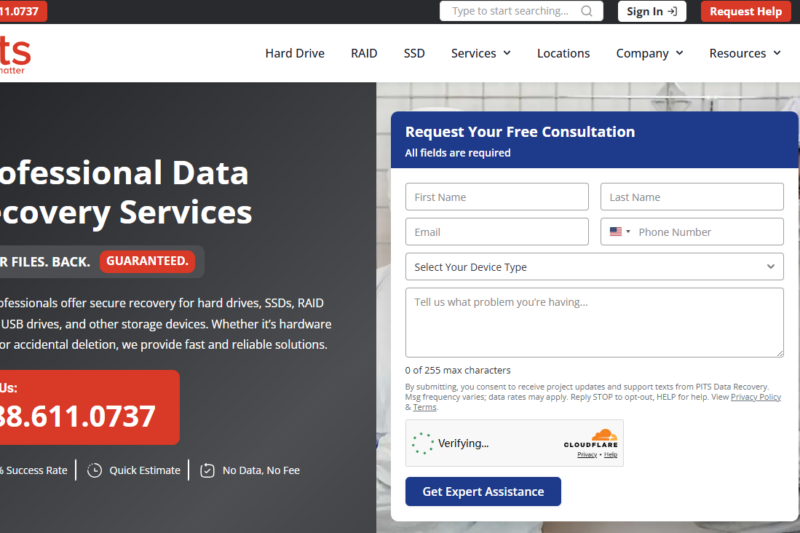
Task: Open the Hard Drive menu item
Action: (x=295, y=53)
